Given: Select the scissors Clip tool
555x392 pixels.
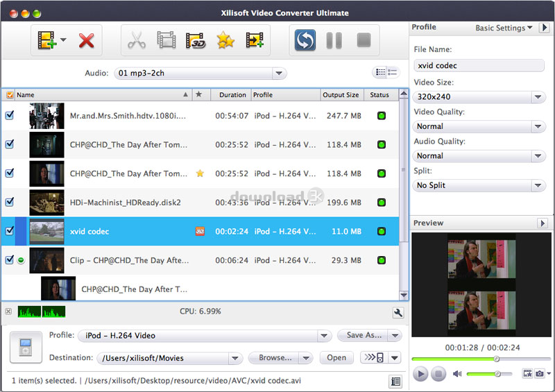Looking at the screenshot, I should click(x=137, y=40).
